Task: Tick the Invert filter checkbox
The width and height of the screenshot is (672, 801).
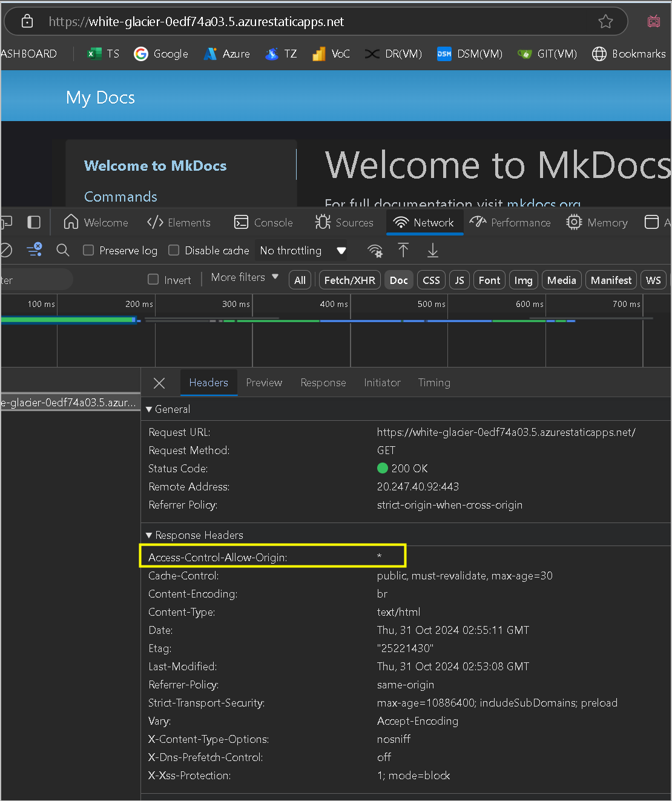Action: [153, 279]
